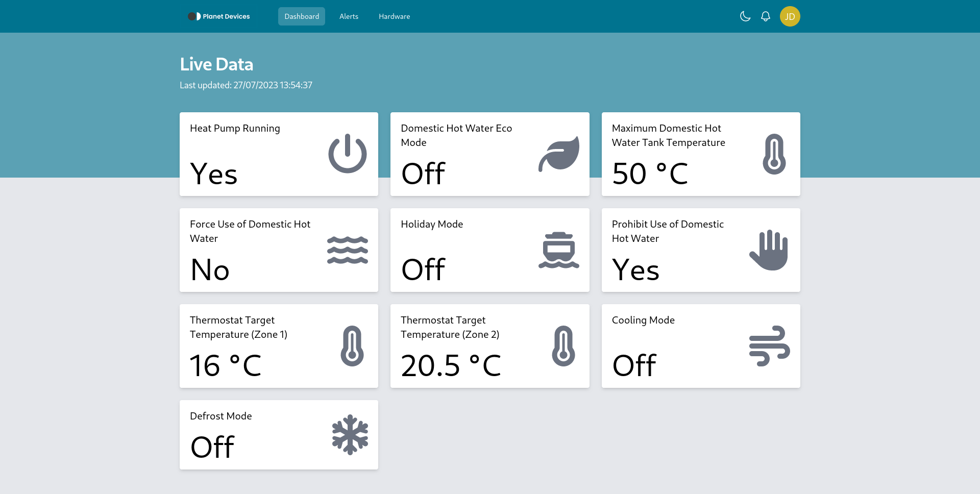The image size is (980, 494).
Task: Select the Dashboard navigation item
Action: click(301, 16)
